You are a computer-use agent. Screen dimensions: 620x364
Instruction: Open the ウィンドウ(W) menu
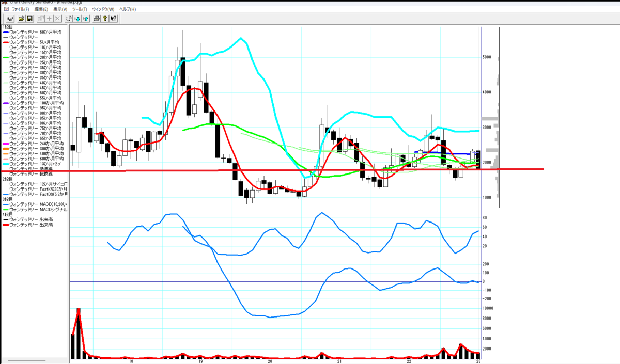(x=103, y=9)
